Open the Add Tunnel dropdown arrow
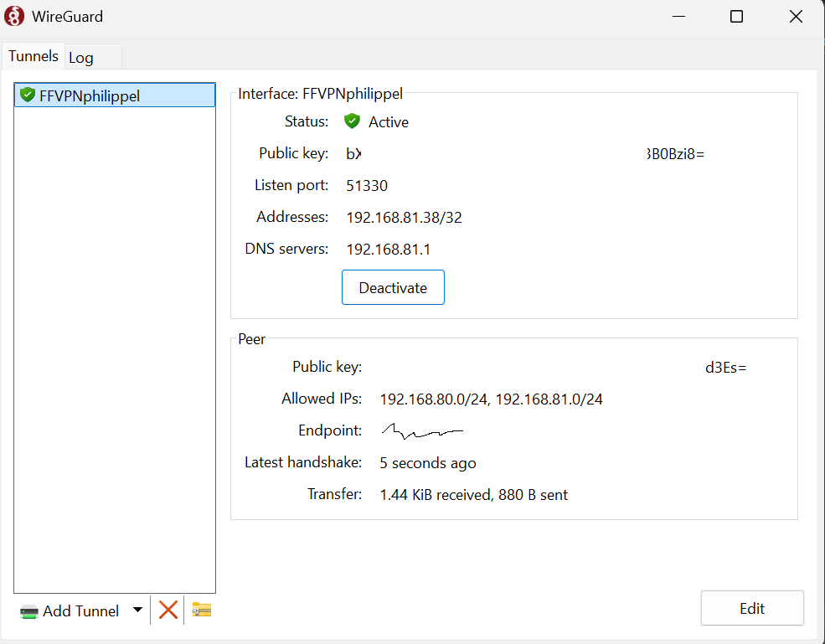 (137, 610)
